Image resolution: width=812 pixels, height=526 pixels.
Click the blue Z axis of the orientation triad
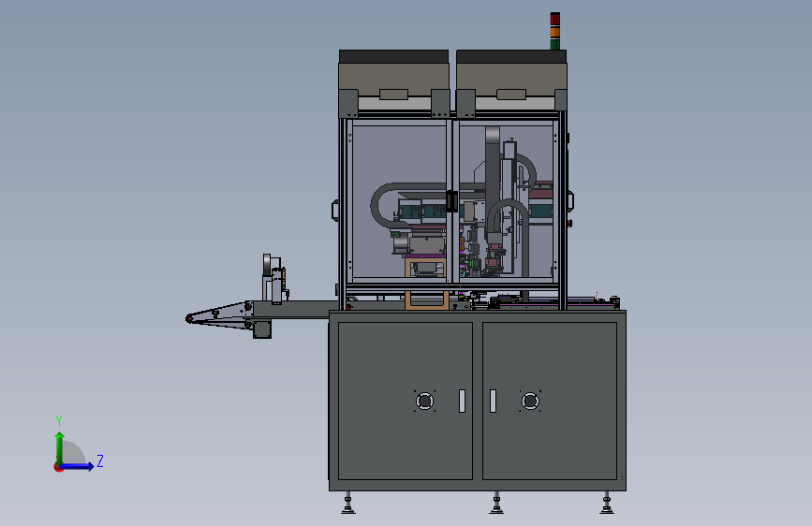coord(77,466)
